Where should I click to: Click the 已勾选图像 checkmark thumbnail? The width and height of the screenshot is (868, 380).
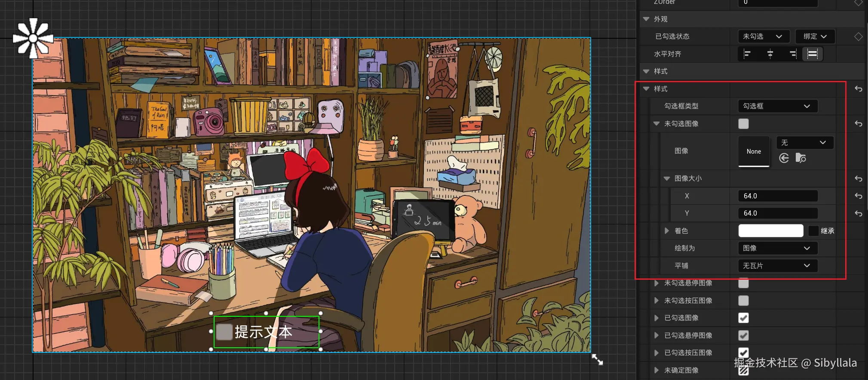point(743,318)
